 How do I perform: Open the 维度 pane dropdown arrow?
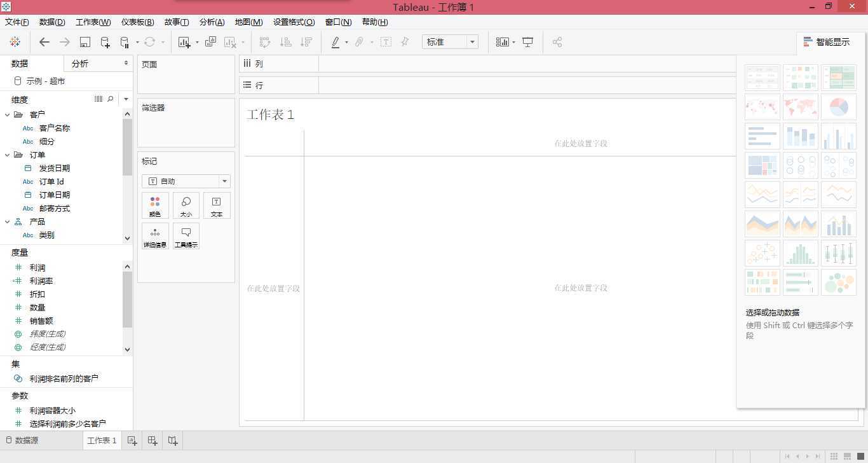[x=126, y=99]
